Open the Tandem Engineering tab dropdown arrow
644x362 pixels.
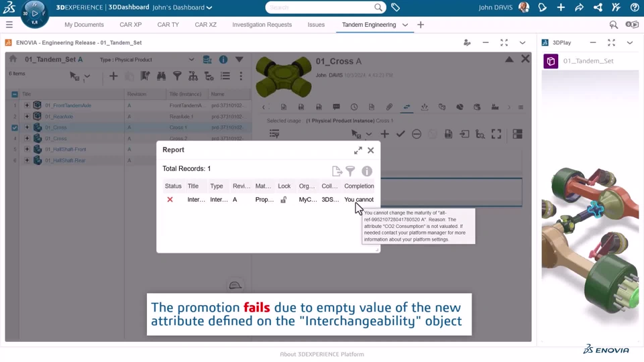pyautogui.click(x=405, y=25)
